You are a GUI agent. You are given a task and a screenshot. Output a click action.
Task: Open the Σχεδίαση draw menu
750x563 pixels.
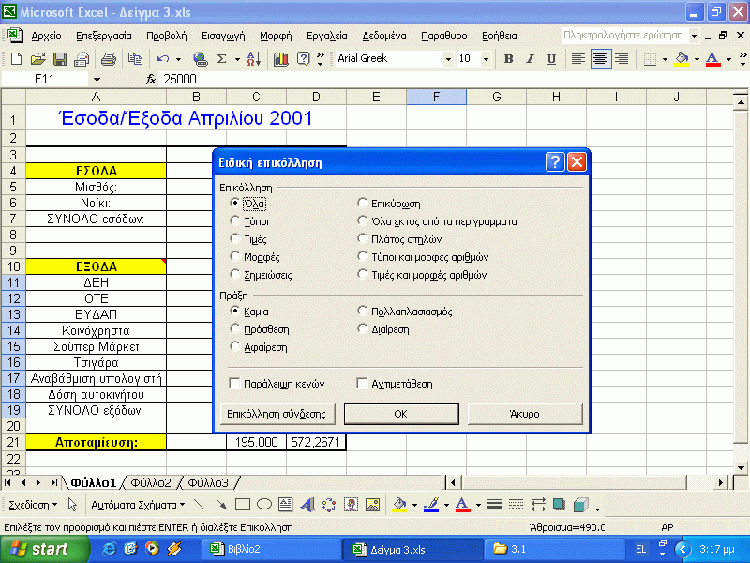33,505
